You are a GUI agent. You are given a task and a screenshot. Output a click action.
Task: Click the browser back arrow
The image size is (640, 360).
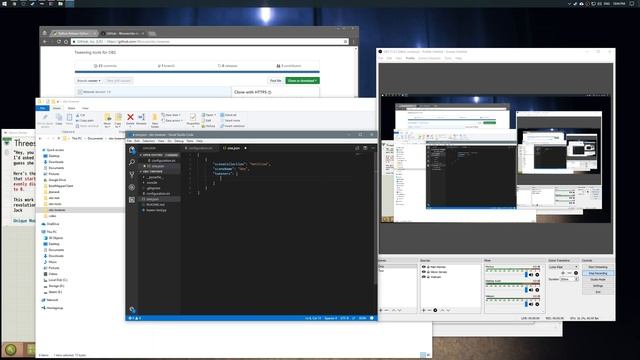click(45, 42)
